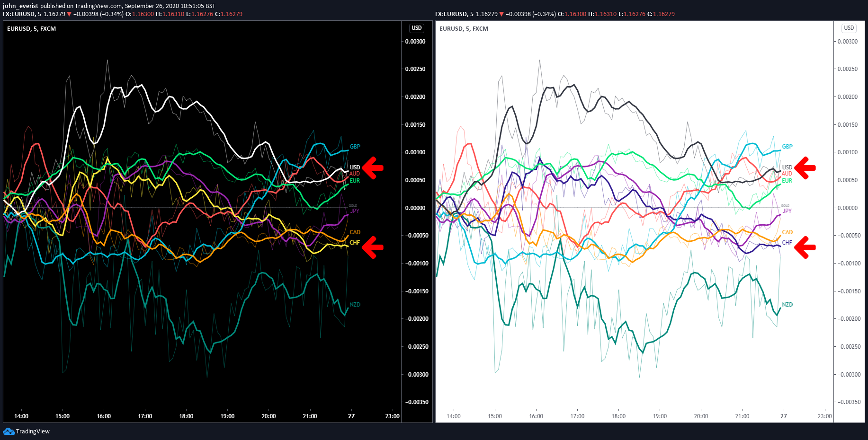The width and height of the screenshot is (868, 440).
Task: Select the EURUSD, 5, FXCM title on dark chart
Action: [31, 29]
